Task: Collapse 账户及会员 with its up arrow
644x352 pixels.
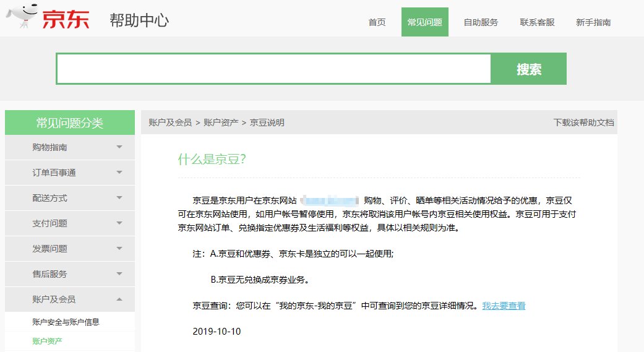Action: click(119, 299)
